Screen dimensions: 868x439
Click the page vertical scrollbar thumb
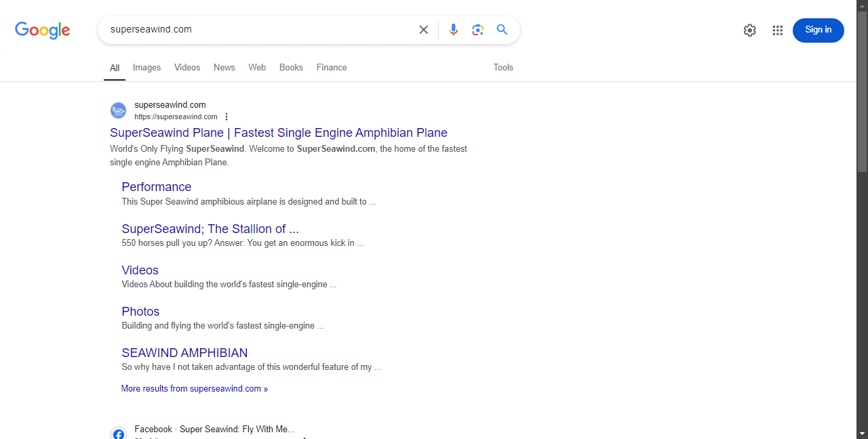863,91
